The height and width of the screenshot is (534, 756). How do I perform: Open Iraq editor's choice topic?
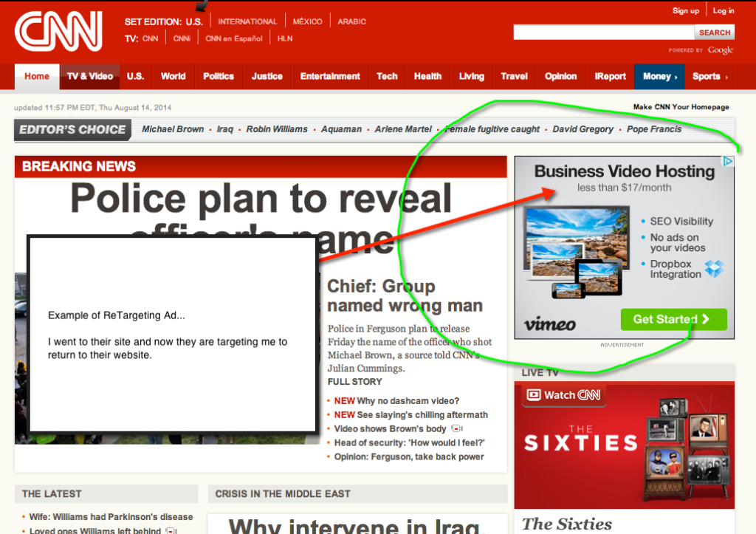[x=224, y=129]
